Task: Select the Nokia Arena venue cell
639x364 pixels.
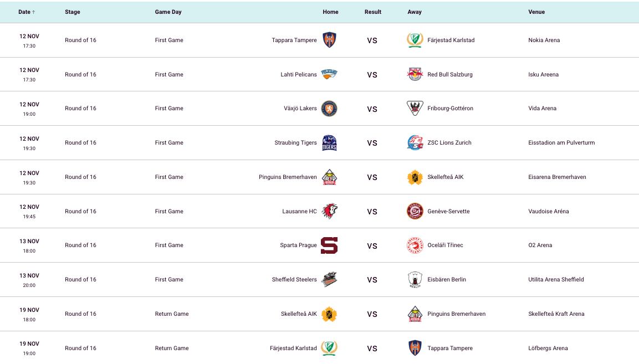Action: click(544, 40)
